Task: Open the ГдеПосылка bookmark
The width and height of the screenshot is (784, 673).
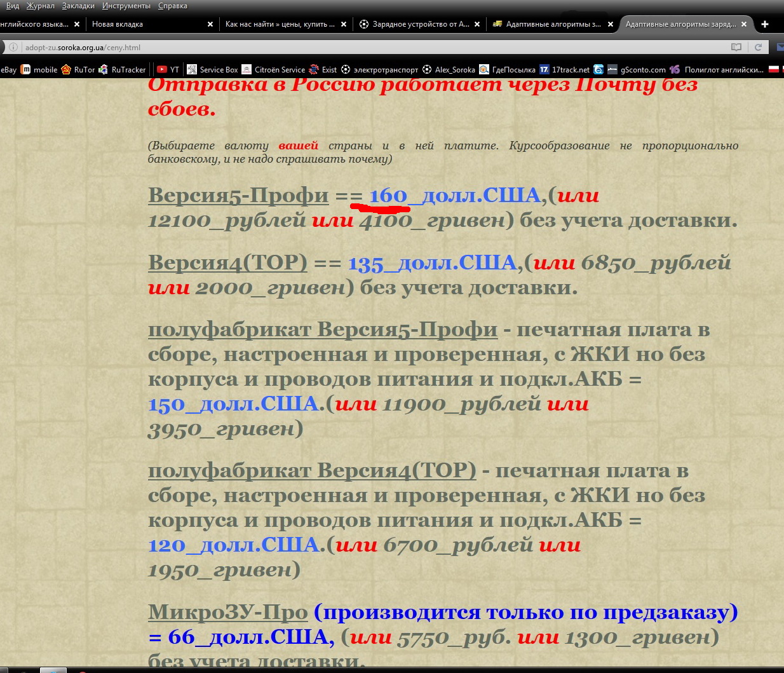Action: (x=508, y=70)
